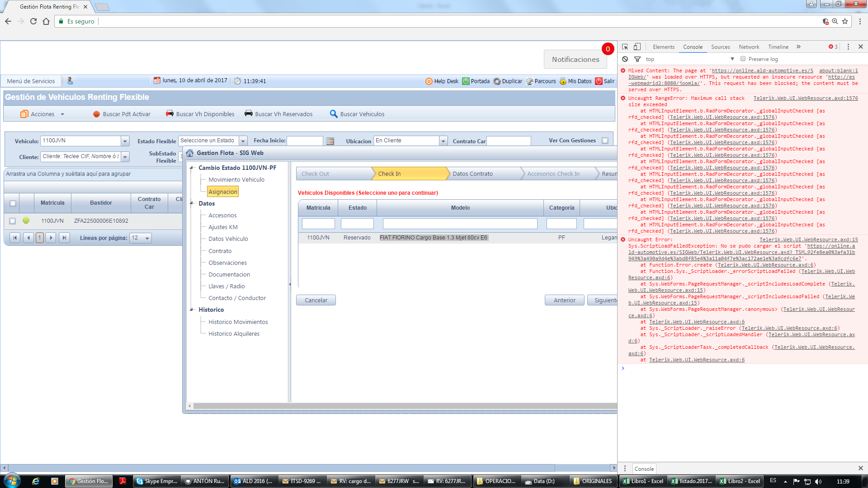Click the Duplicar icon

tap(497, 81)
